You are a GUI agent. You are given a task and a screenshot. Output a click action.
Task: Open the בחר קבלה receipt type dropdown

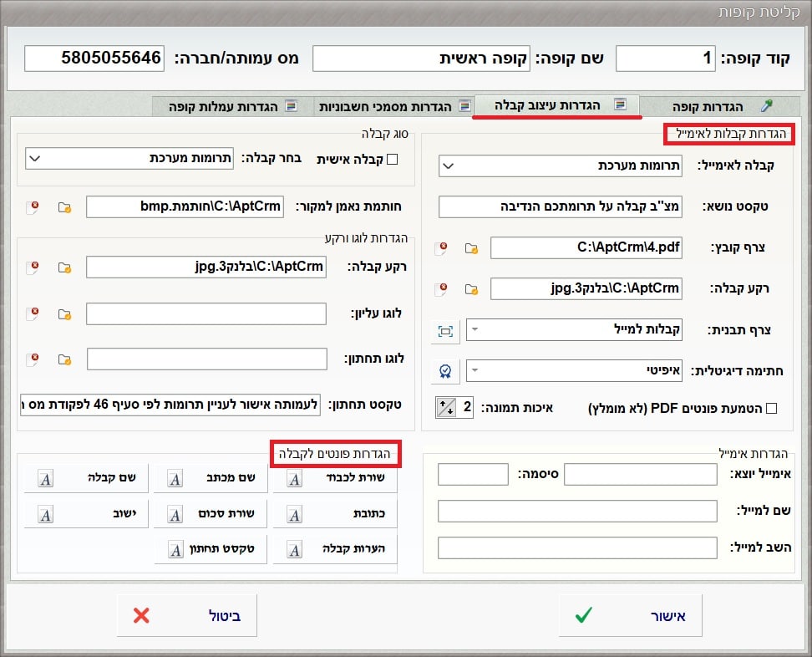click(33, 159)
